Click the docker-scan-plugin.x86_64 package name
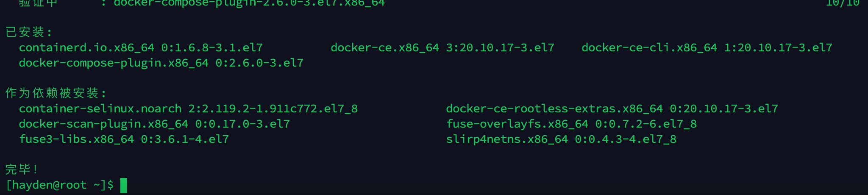 click(103, 124)
